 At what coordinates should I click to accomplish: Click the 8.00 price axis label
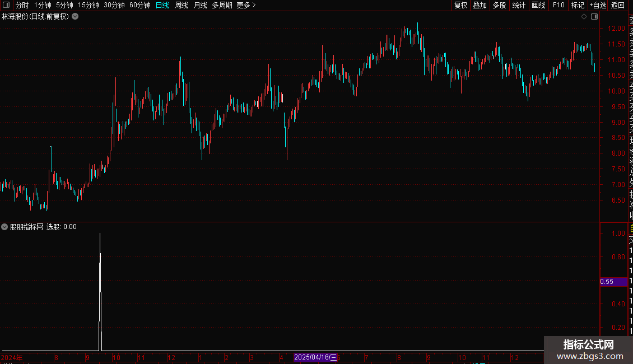pyautogui.click(x=618, y=153)
